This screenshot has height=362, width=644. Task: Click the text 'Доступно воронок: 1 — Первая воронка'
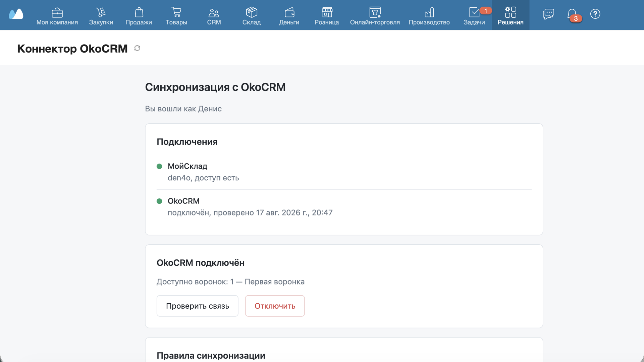tap(230, 282)
